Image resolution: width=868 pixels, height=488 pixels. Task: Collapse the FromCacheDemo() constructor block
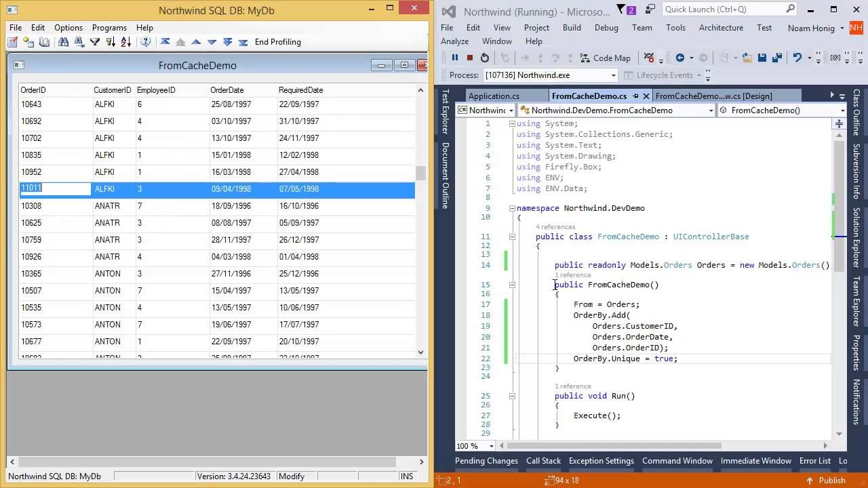pos(512,285)
